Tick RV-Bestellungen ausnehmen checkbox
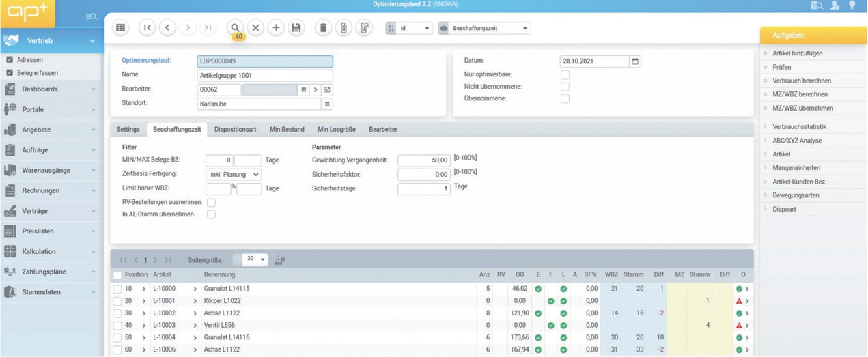This screenshot has height=357, width=868. click(212, 203)
